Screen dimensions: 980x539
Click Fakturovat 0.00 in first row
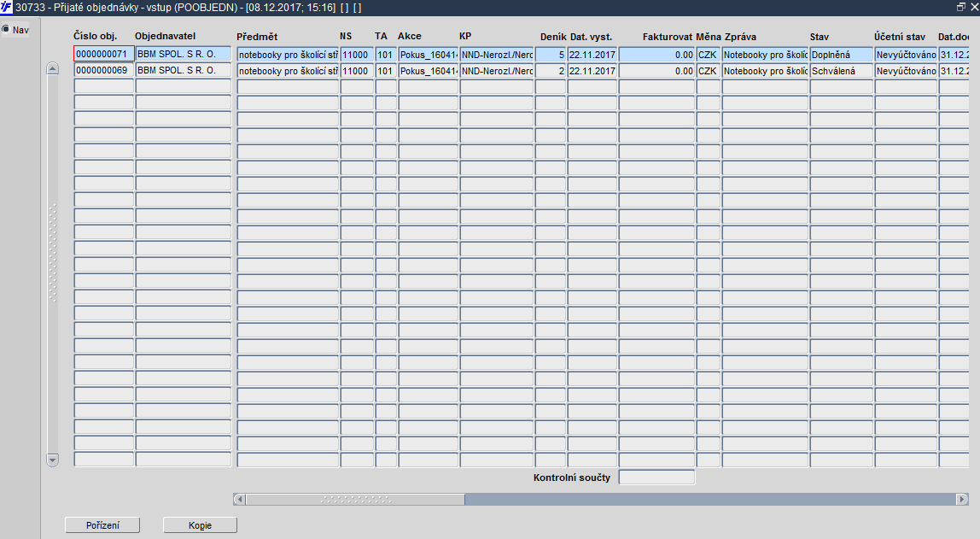pyautogui.click(x=656, y=55)
